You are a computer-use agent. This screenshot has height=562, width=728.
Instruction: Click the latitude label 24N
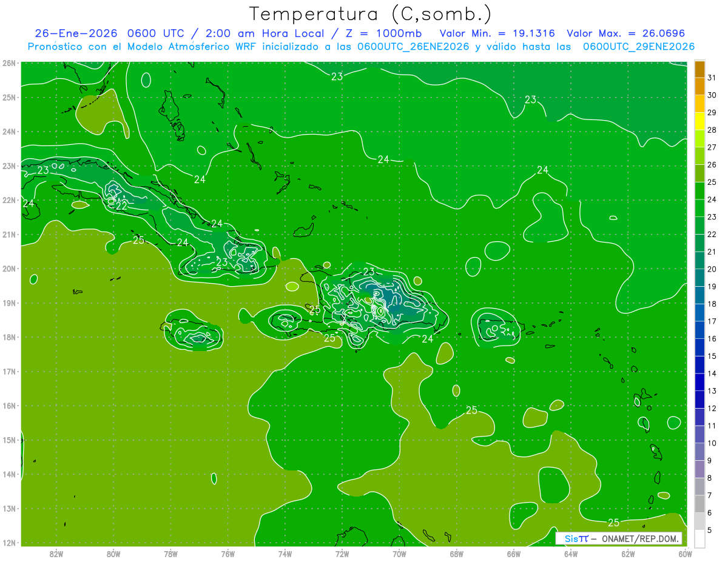9,132
